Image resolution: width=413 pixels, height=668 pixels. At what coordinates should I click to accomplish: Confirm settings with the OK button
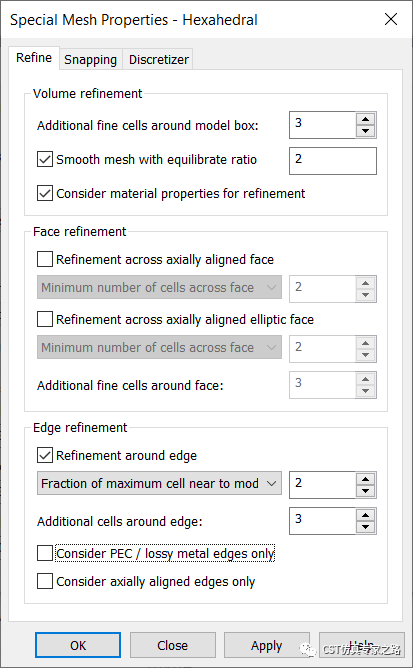(x=78, y=645)
